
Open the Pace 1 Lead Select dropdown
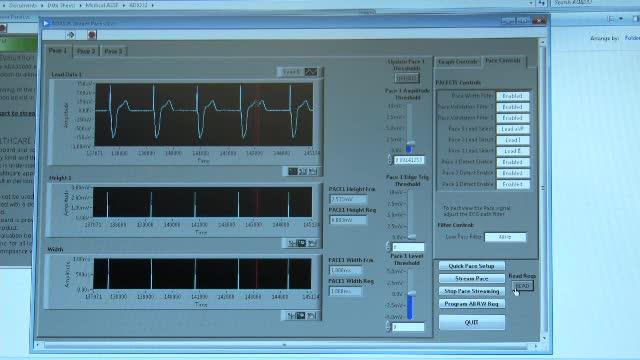[513, 129]
